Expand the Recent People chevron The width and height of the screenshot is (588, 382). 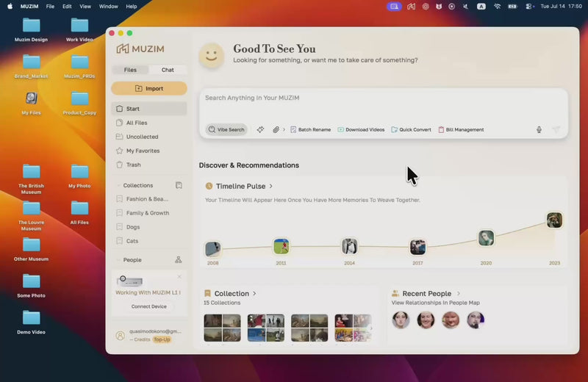(458, 294)
